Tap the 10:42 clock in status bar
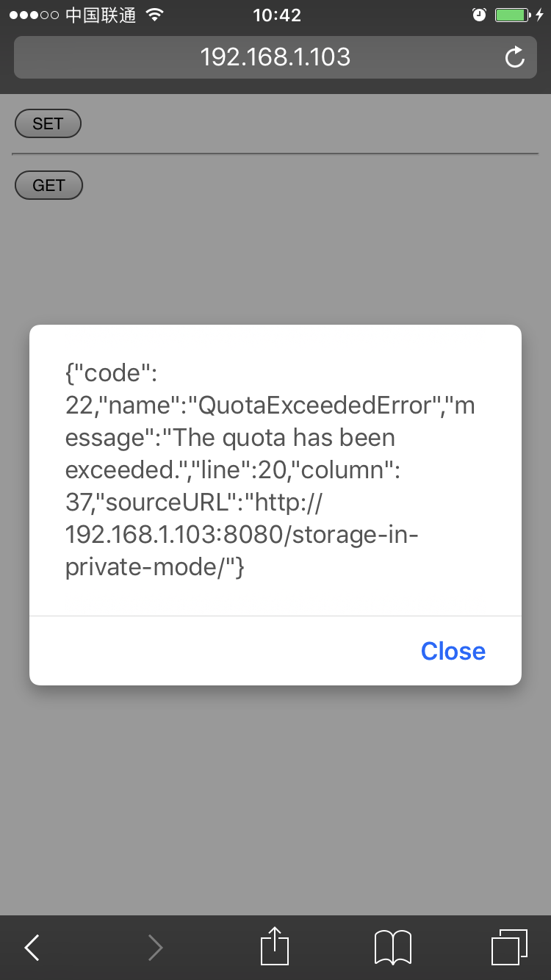Viewport: 551px width, 980px height. 276,15
